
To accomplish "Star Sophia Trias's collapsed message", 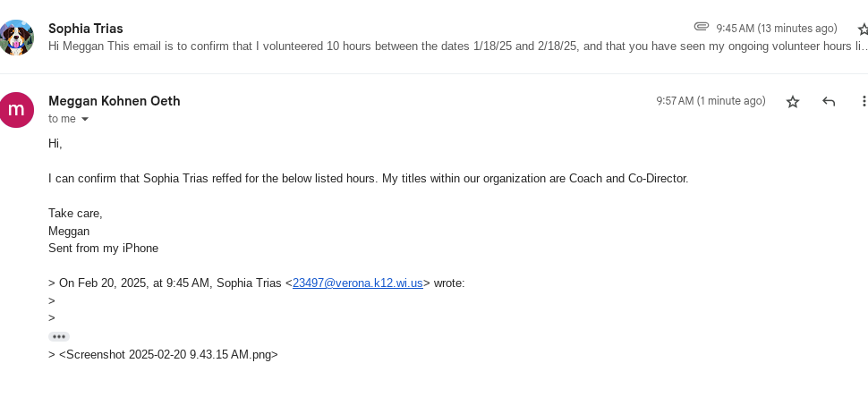I will [x=863, y=30].
